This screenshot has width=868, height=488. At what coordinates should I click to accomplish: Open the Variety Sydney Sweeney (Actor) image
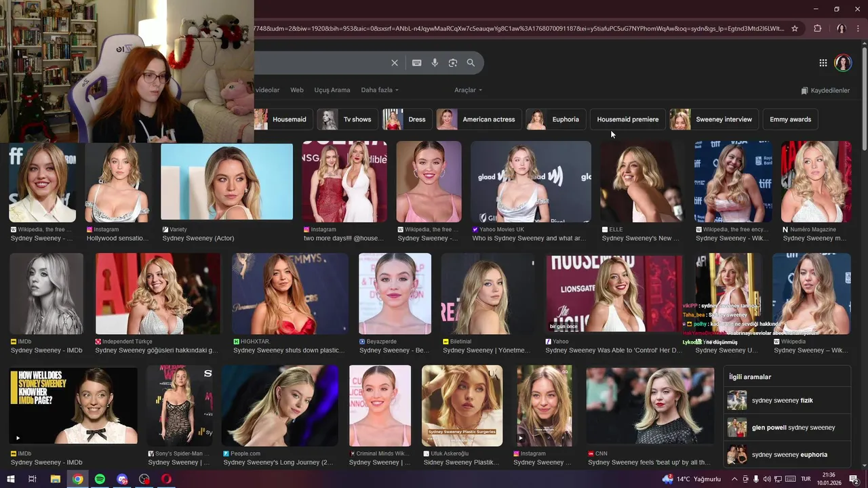pyautogui.click(x=226, y=181)
